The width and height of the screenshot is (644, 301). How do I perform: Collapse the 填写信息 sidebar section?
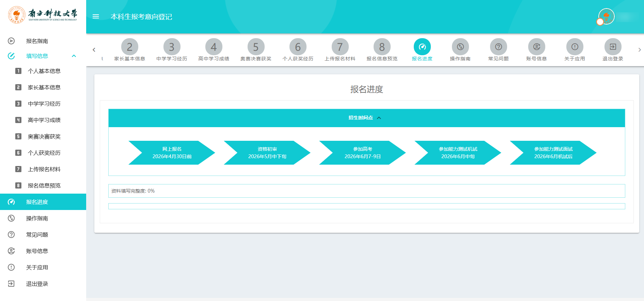(74, 56)
